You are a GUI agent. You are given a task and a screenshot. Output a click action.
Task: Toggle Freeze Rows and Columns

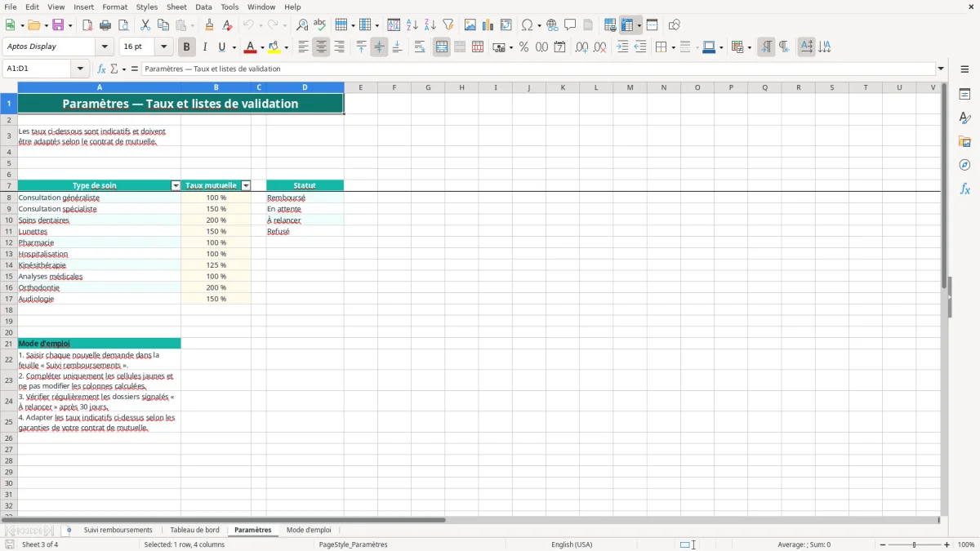627,25
